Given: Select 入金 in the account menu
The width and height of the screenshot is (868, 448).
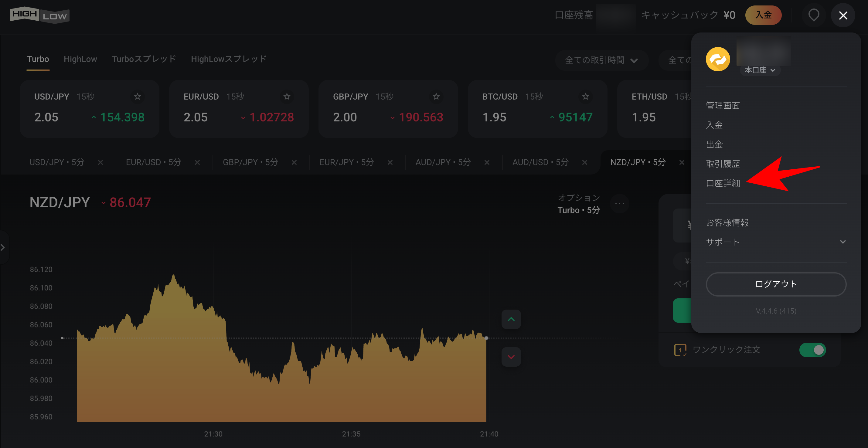Looking at the screenshot, I should click(x=714, y=125).
